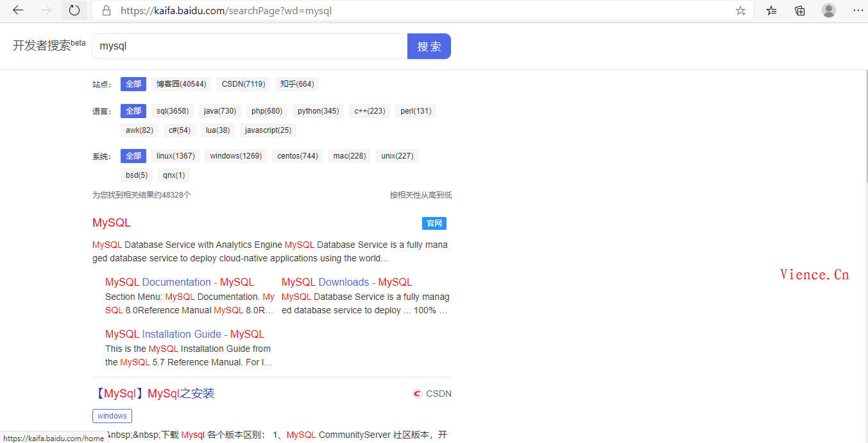The image size is (868, 443).
Task: Choose the python language tag
Action: coord(318,111)
